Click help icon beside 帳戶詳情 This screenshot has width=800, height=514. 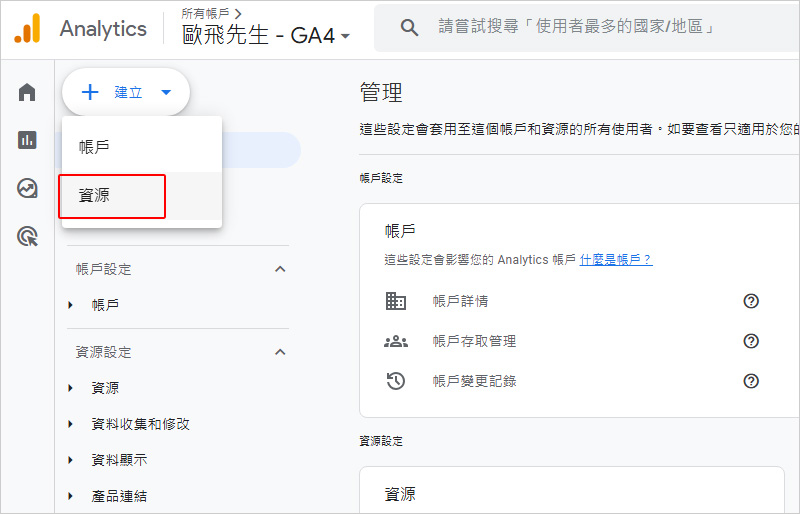point(751,301)
